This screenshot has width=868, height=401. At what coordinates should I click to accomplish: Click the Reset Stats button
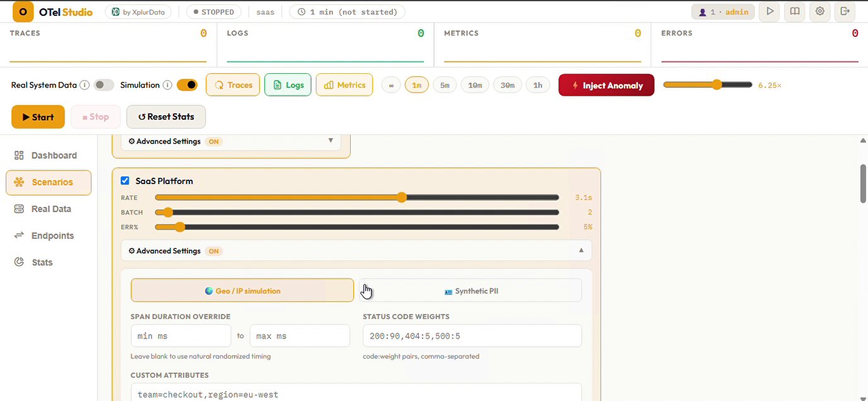(166, 117)
